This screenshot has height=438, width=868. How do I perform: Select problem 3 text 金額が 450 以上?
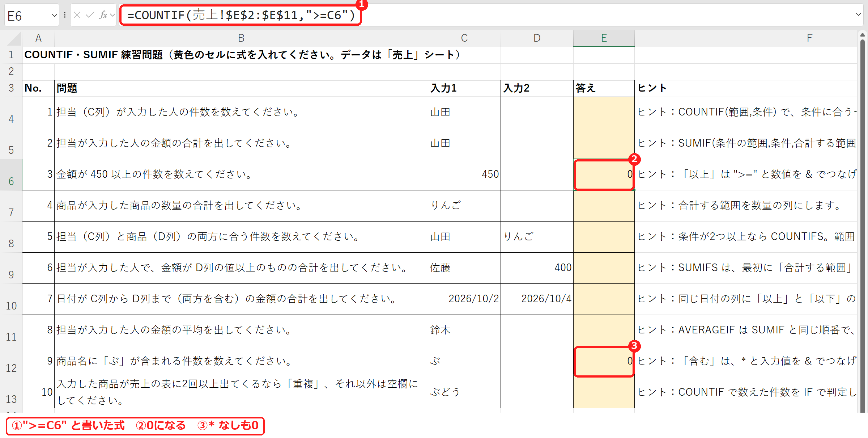click(241, 175)
